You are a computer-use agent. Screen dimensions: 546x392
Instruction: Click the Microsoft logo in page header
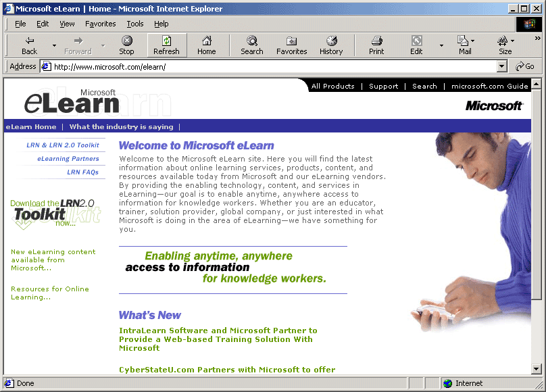tap(494, 105)
